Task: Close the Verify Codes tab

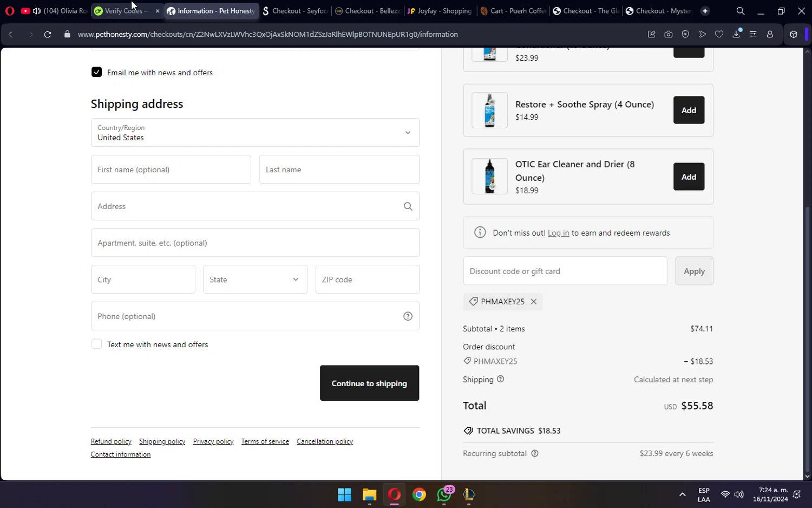Action: point(158,11)
